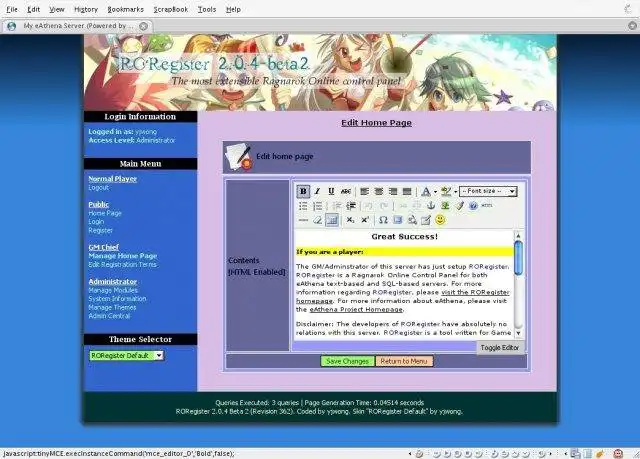Viewport: 640px width, 459px height.
Task: Select the My eAthena Server browser tab
Action: [77, 26]
